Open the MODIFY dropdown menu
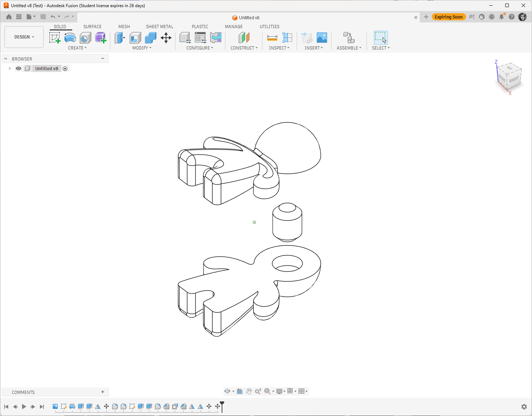This screenshot has width=532, height=416. pyautogui.click(x=142, y=48)
